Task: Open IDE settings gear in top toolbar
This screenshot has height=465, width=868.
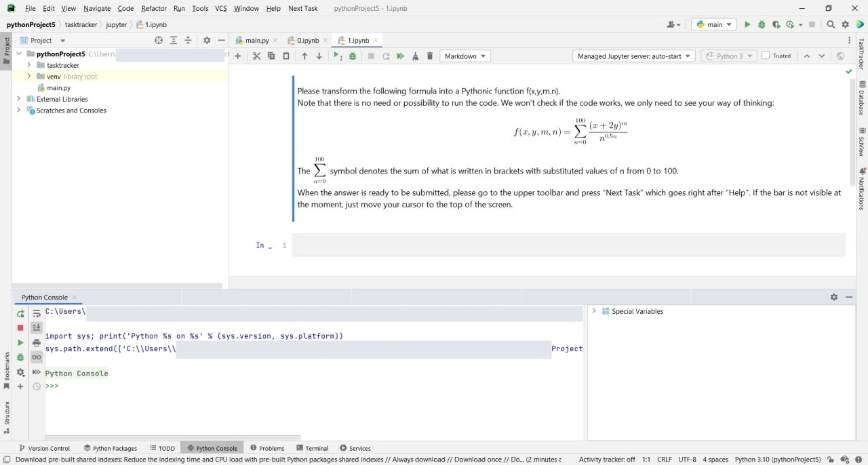Action: [846, 24]
